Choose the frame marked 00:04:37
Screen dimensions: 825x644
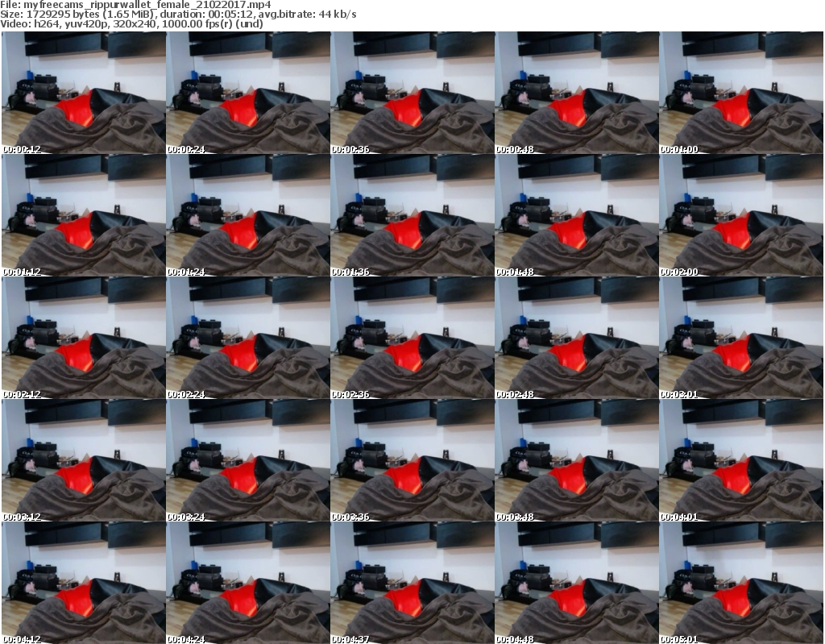coord(412,583)
